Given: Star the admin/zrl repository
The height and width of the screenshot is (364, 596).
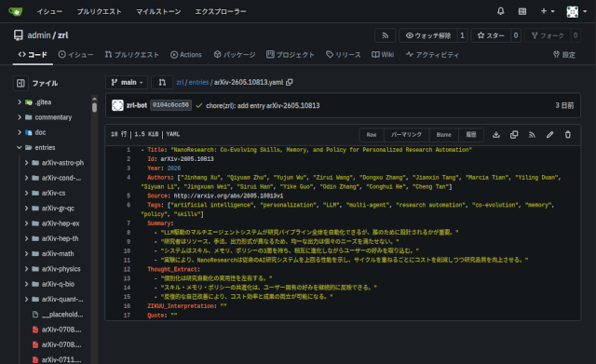Looking at the screenshot, I should [x=491, y=35].
